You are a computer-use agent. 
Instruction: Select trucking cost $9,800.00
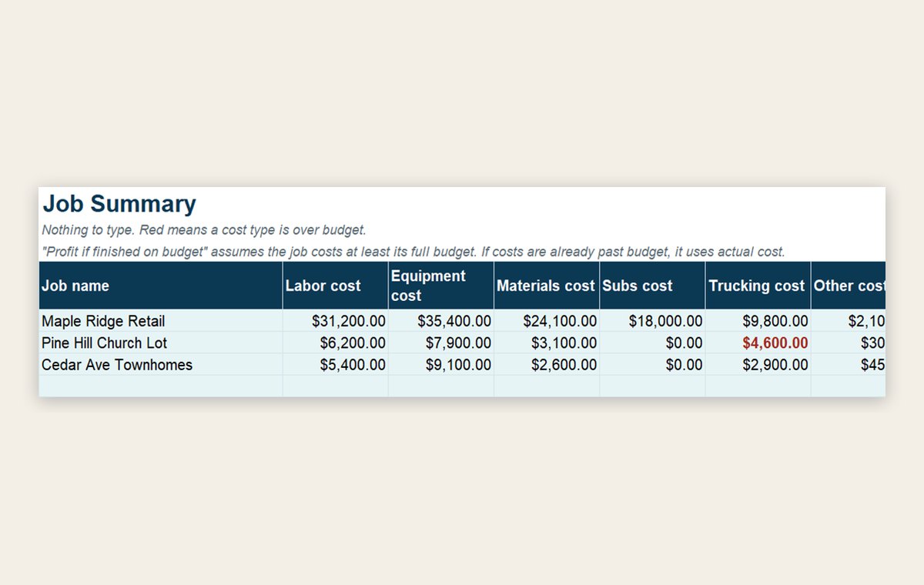[757, 321]
